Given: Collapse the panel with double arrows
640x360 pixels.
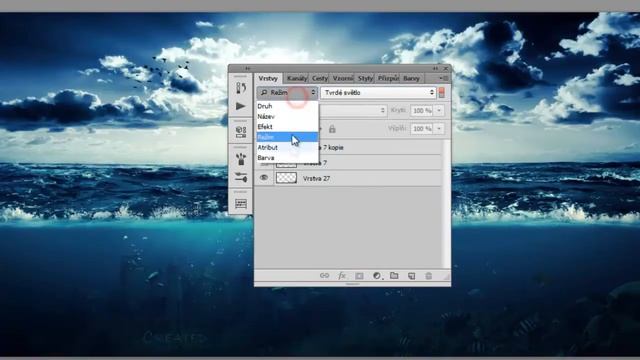Looking at the screenshot, I should click(436, 69).
